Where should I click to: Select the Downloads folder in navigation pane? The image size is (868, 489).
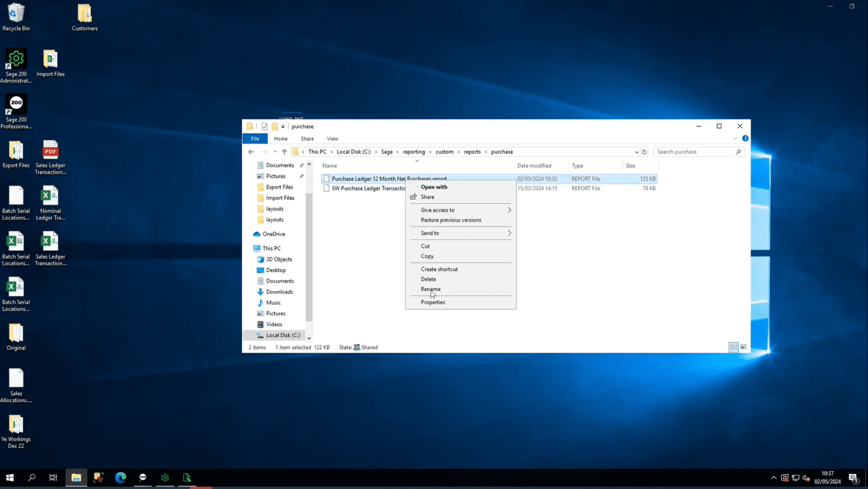pyautogui.click(x=279, y=292)
